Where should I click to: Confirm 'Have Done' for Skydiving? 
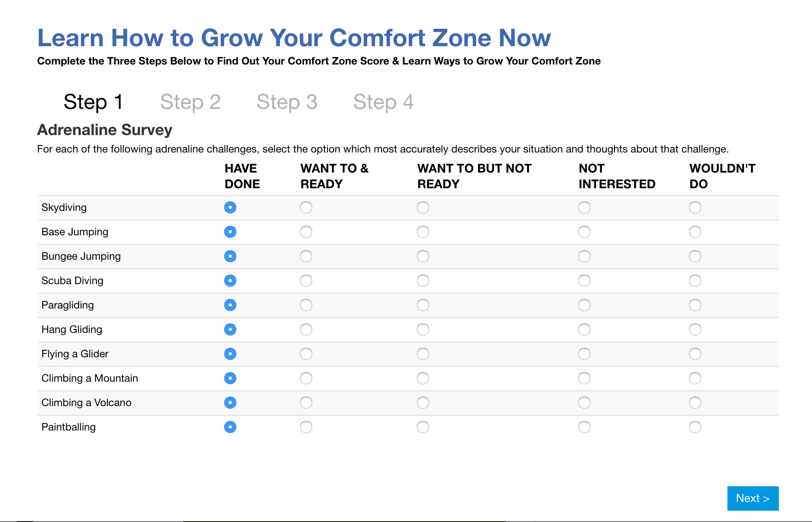click(230, 207)
